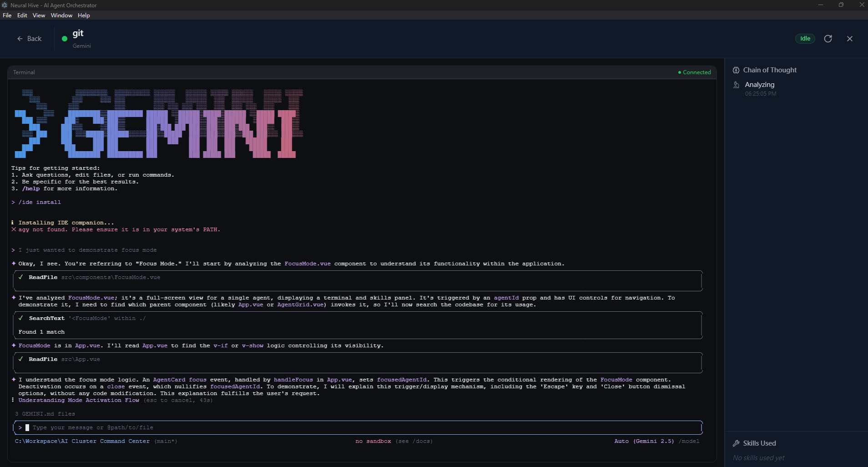Click the FocusMode.vue link in the output
Image resolution: width=868 pixels, height=467 pixels.
pos(308,264)
